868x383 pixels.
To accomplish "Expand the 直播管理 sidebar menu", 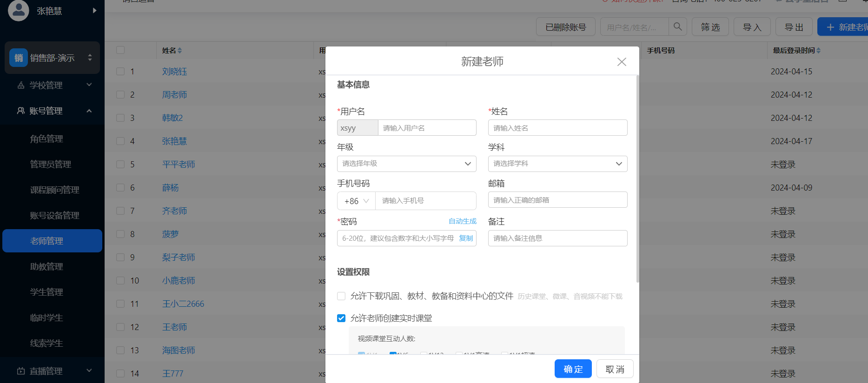I will [x=52, y=371].
